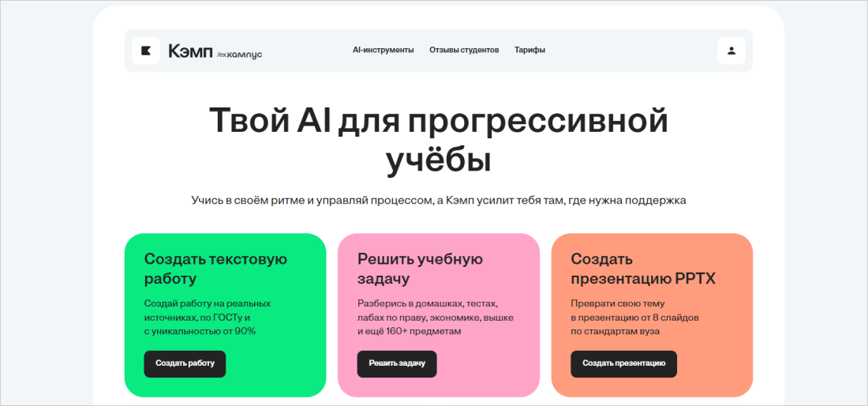Click the "Решить учебную задачу" card heading
Screen dimensions: 868x406
[420, 269]
